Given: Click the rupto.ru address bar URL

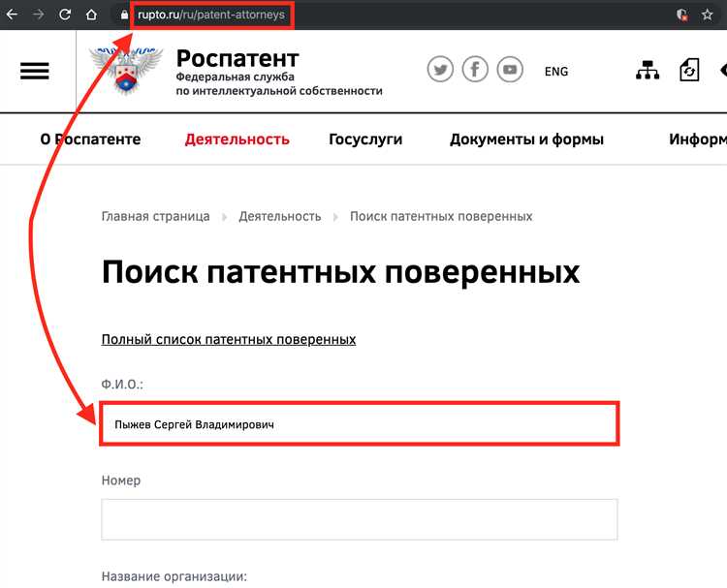Looking at the screenshot, I should pyautogui.click(x=211, y=15).
